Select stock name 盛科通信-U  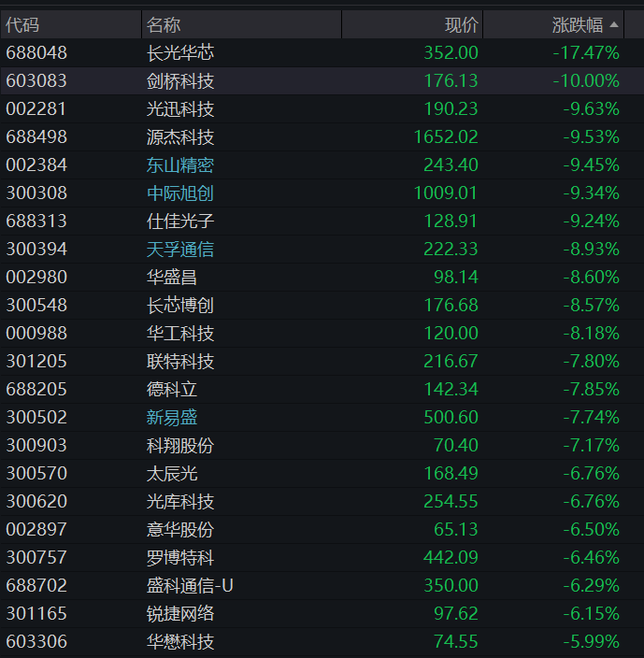tap(190, 585)
